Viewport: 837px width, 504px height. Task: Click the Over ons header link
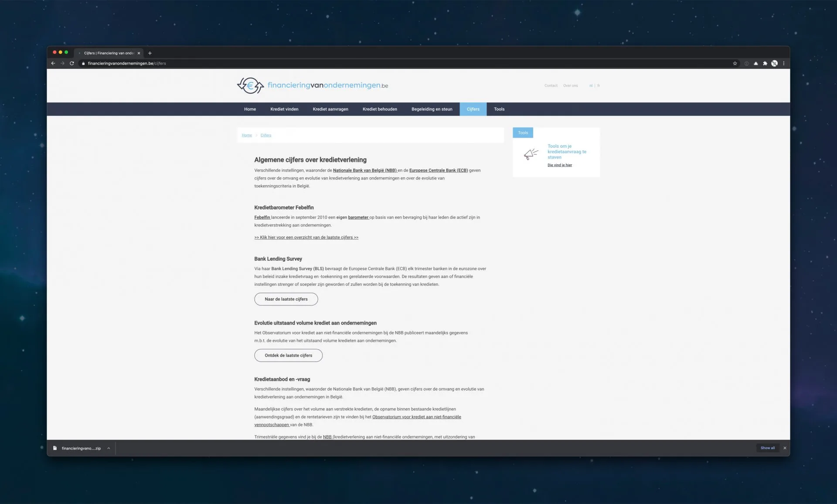click(x=570, y=86)
